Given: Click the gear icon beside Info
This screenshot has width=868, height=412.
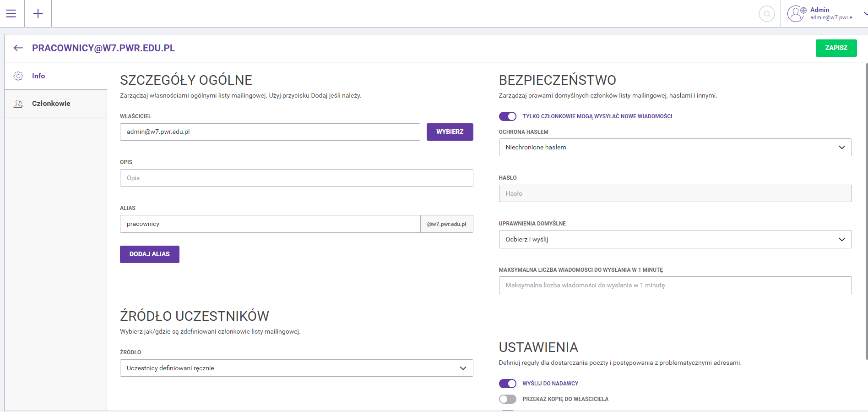Looking at the screenshot, I should [x=18, y=76].
